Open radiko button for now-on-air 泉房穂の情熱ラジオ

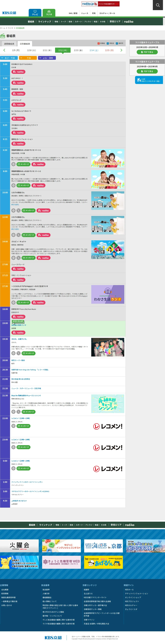(x=18, y=333)
